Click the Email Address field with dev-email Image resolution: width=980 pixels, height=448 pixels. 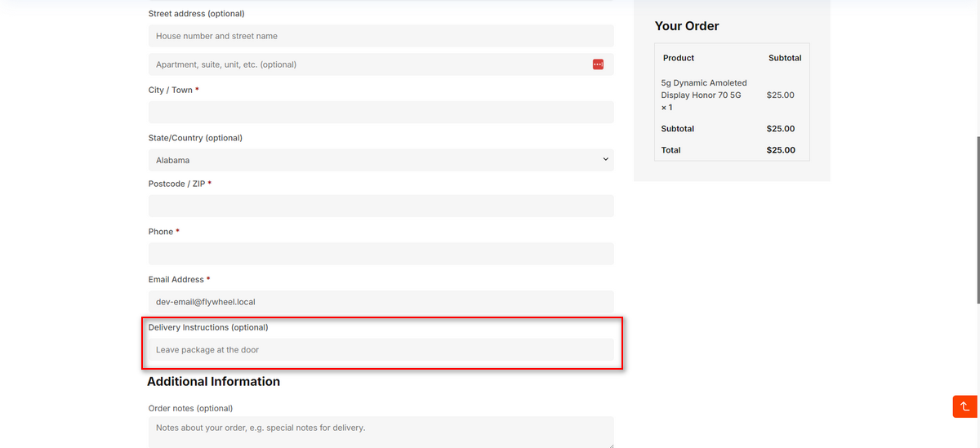[x=381, y=301]
